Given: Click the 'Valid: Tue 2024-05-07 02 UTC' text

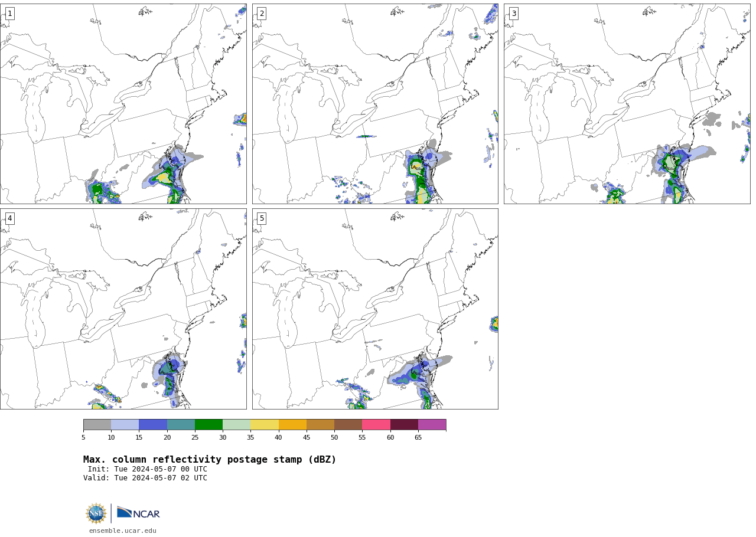Looking at the screenshot, I should click(x=145, y=478).
